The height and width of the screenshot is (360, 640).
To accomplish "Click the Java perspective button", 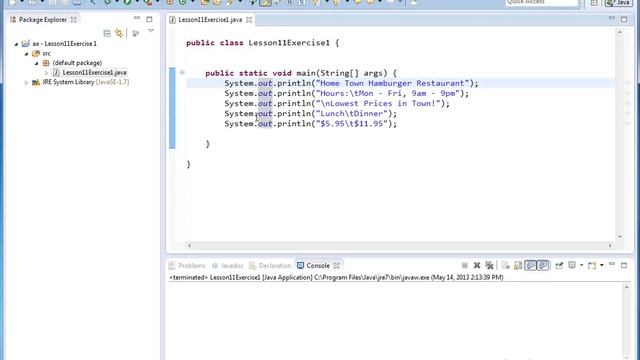I will (x=618, y=3).
